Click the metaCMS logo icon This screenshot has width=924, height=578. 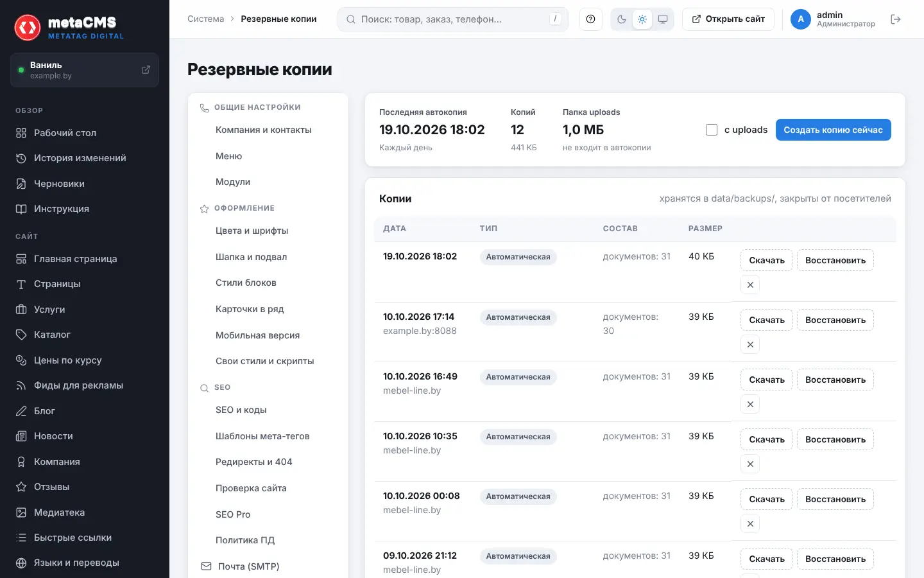tap(28, 28)
